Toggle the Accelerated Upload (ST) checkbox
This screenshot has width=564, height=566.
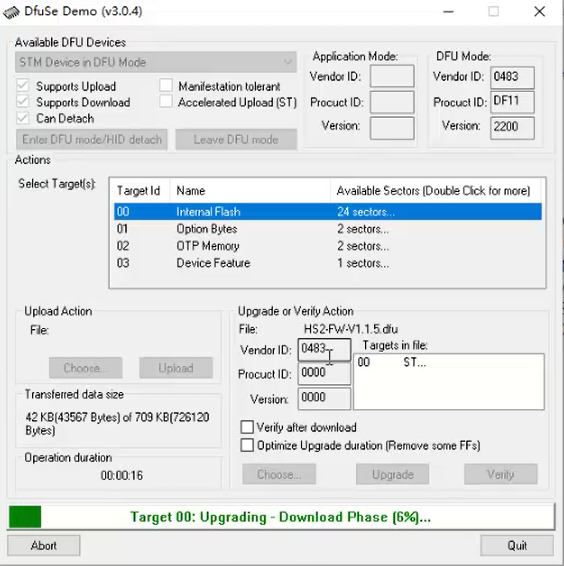pyautogui.click(x=166, y=102)
